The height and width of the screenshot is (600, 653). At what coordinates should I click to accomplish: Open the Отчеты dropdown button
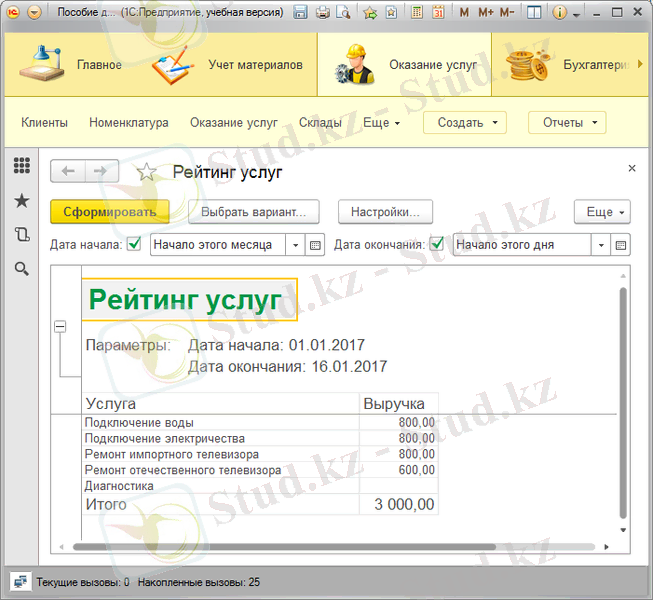tap(567, 122)
